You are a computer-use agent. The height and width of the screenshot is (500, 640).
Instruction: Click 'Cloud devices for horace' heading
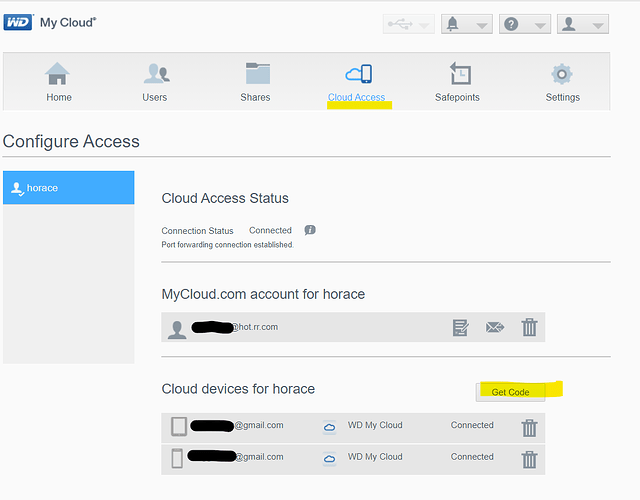pos(238,389)
